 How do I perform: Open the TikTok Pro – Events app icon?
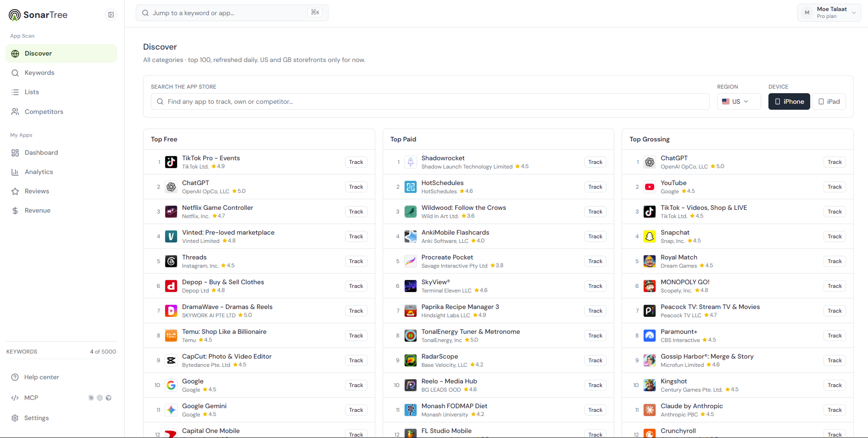click(171, 162)
